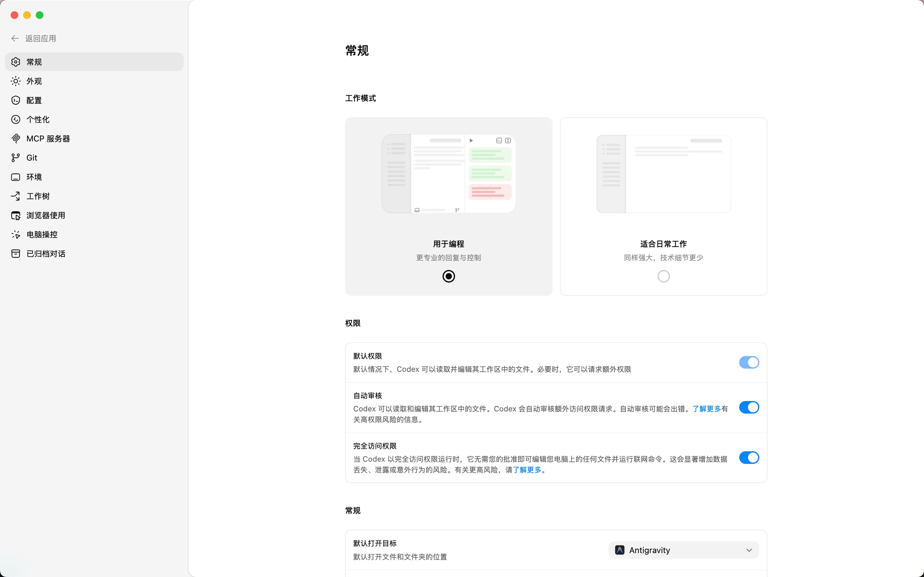
Task: Click the 已归档对话 archive box icon
Action: pos(16,254)
